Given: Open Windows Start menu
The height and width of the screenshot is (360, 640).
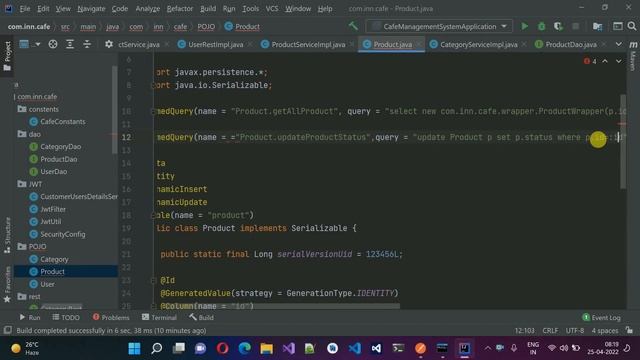Looking at the screenshot, I should pyautogui.click(x=134, y=348).
